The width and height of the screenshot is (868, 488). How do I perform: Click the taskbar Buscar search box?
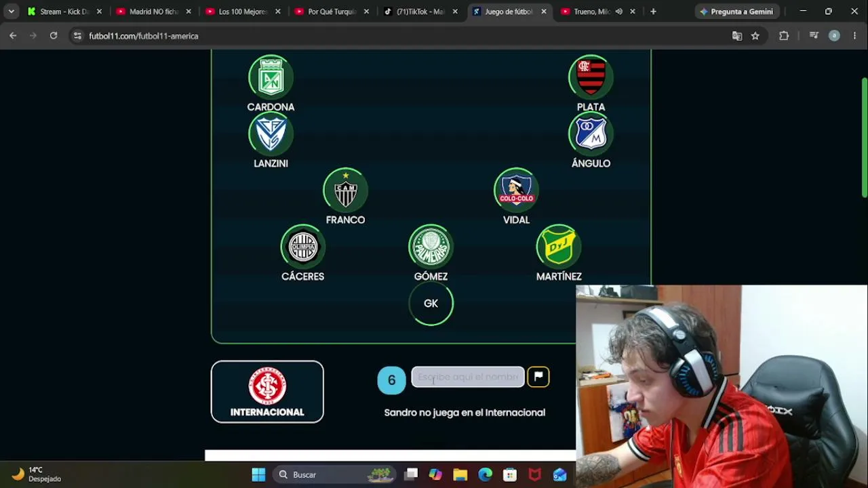(334, 475)
